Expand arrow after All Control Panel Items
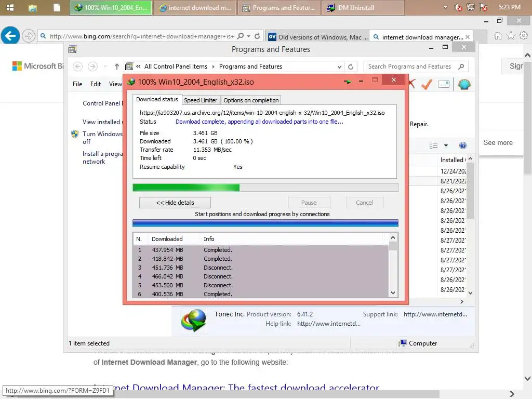The width and height of the screenshot is (532, 399). pyautogui.click(x=214, y=66)
